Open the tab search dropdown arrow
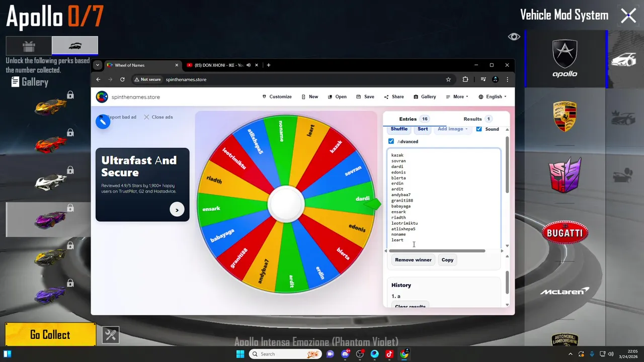 point(98,65)
